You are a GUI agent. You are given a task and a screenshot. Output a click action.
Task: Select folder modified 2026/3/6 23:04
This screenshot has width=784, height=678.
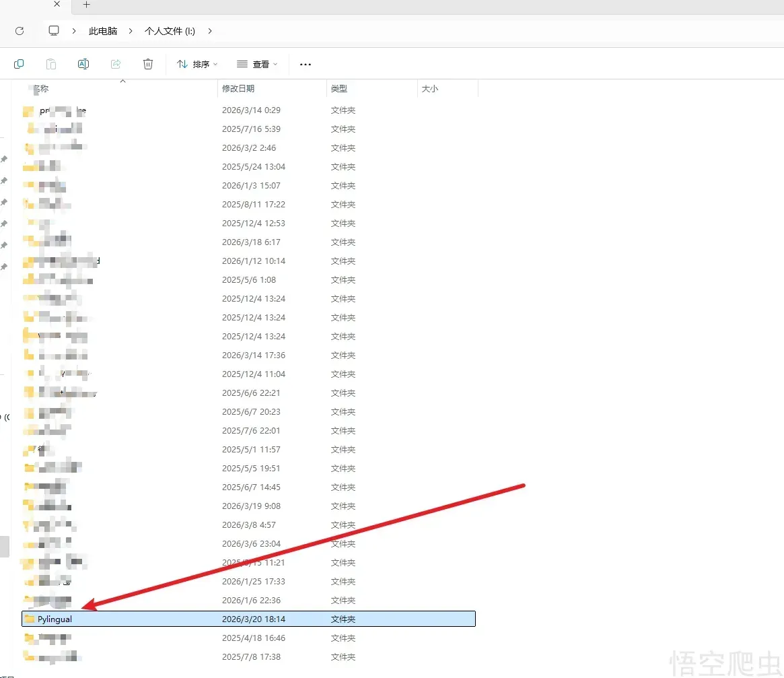click(248, 544)
